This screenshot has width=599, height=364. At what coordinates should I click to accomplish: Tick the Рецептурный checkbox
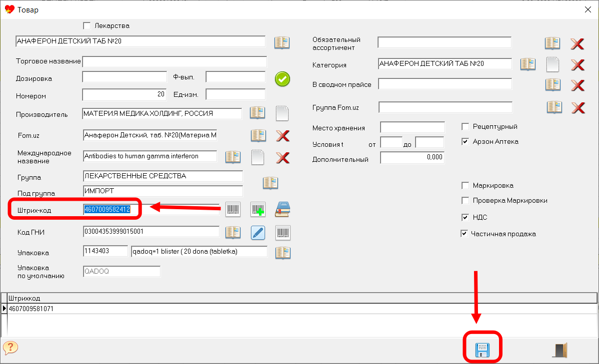(x=465, y=126)
